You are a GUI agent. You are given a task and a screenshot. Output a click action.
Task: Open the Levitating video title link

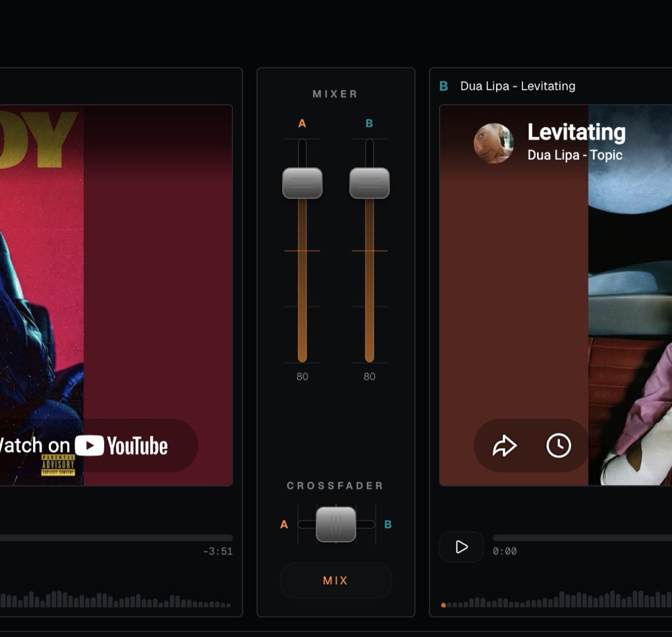click(577, 132)
